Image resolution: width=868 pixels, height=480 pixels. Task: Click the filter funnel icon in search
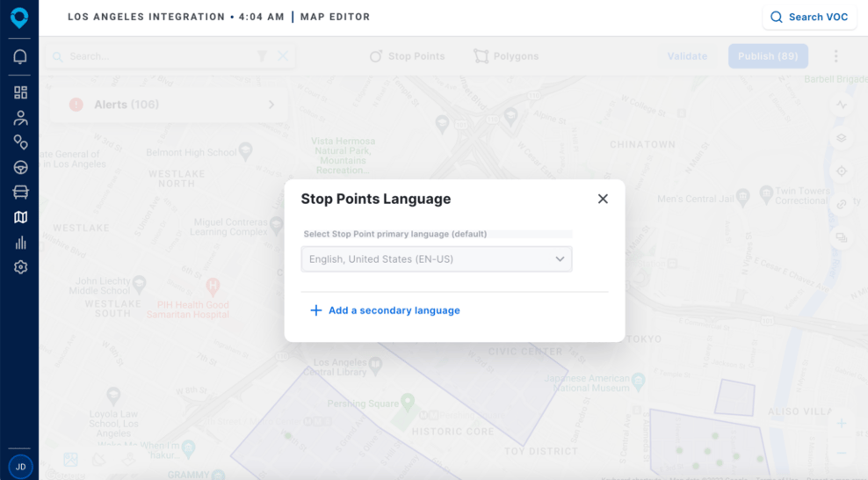262,56
